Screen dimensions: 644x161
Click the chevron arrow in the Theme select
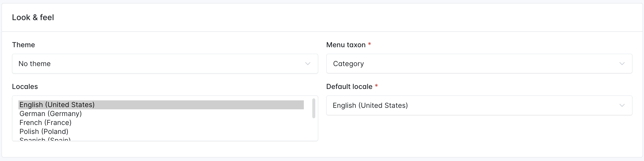(x=308, y=64)
